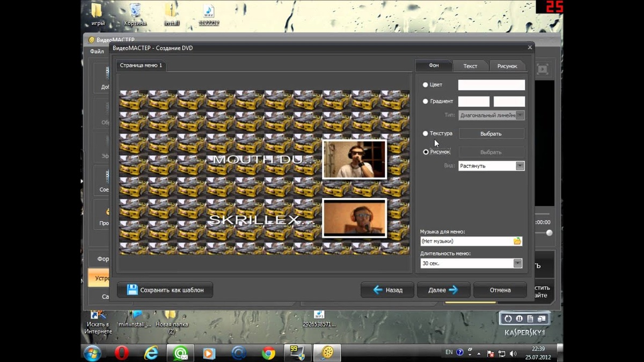This screenshot has width=644, height=362.
Task: Launch Internet Explorer from the taskbar
Action: tap(151, 353)
